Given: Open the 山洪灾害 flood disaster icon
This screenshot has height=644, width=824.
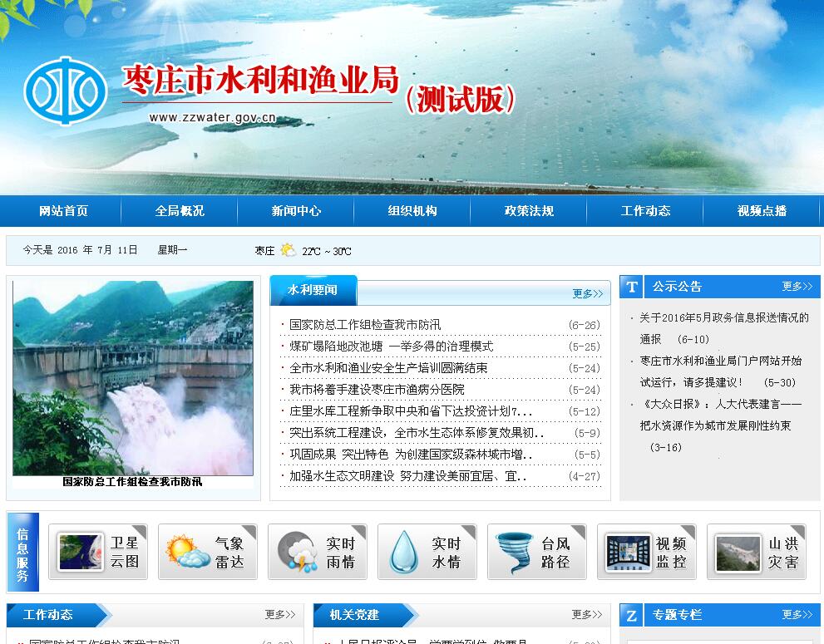Looking at the screenshot, I should [x=738, y=553].
